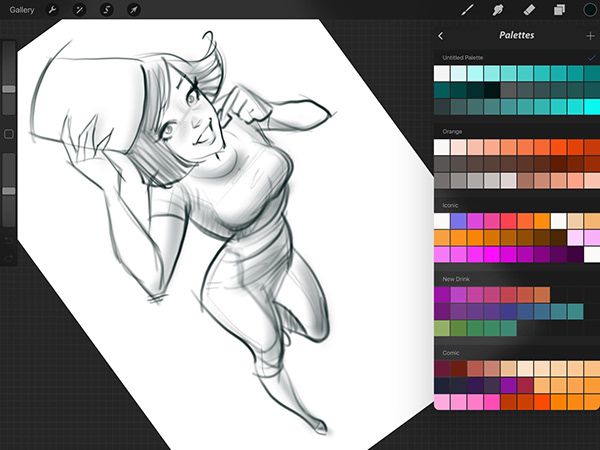600x450 pixels.
Task: Pick the white swatch in Untitled Palette
Action: point(441,74)
